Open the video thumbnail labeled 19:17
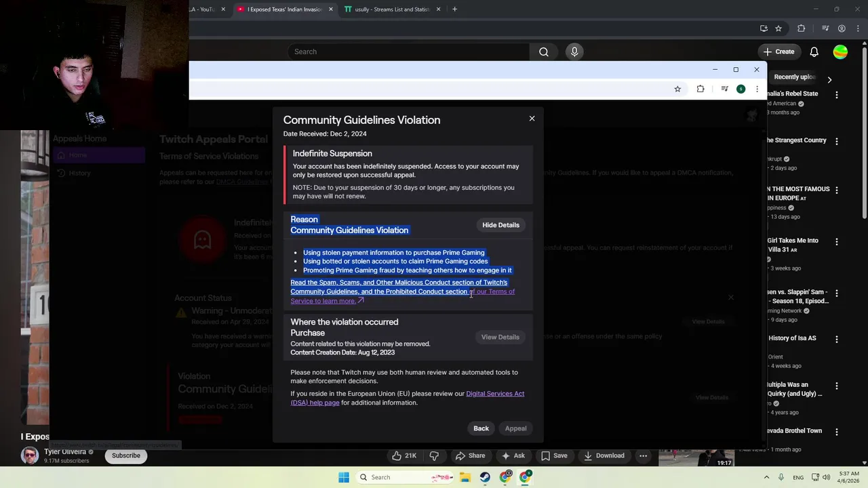Screen dimensions: 868x488 tap(696, 458)
